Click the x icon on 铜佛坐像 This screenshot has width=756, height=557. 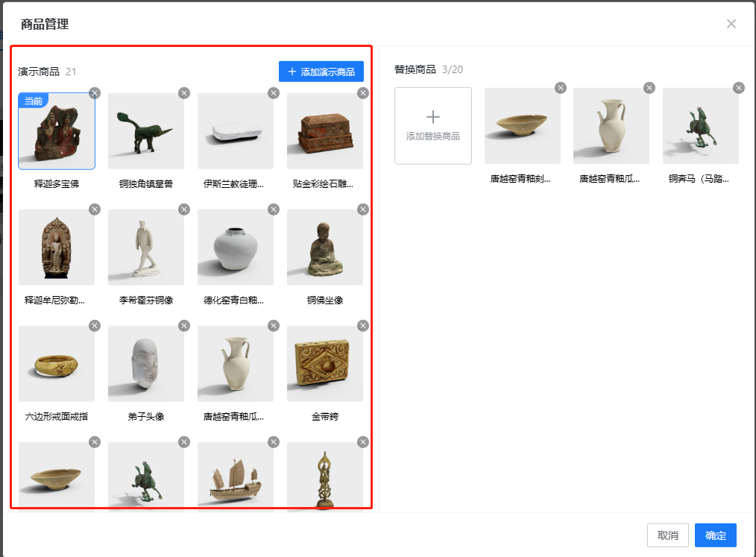click(x=363, y=210)
